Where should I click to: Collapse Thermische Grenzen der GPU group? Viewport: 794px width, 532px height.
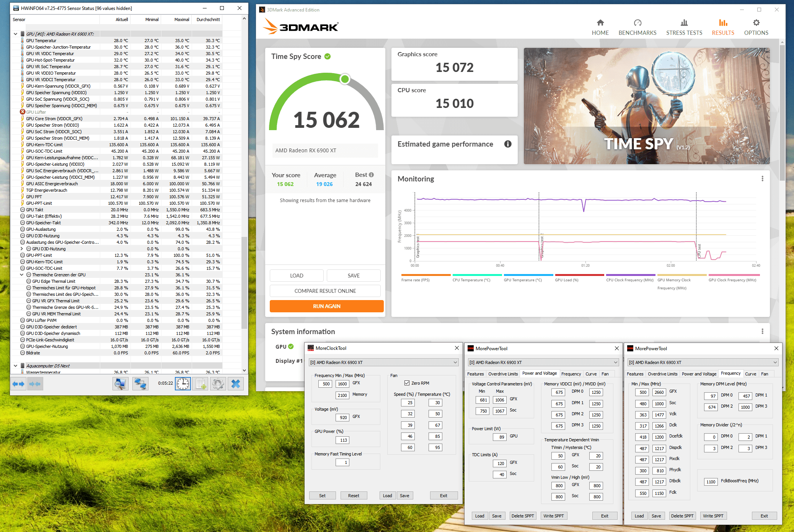(x=22, y=275)
